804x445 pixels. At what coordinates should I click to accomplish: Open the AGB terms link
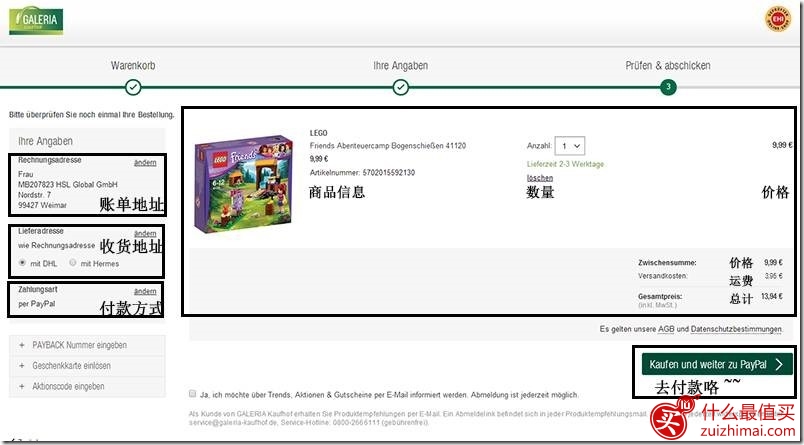666,329
